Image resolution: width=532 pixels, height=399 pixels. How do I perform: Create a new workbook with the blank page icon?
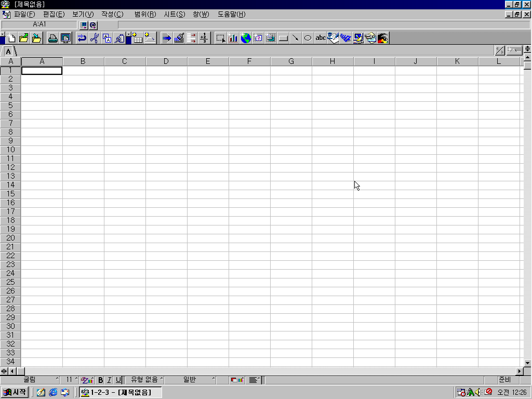(x=11, y=38)
